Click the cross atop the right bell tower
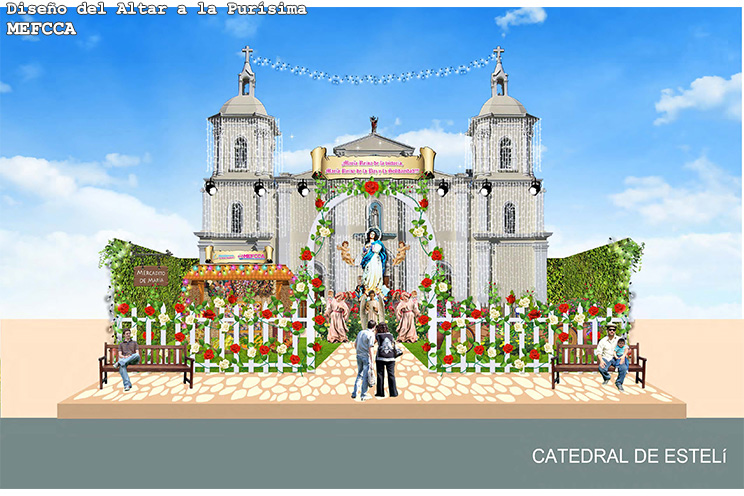This screenshot has width=744, height=496. pos(498,53)
